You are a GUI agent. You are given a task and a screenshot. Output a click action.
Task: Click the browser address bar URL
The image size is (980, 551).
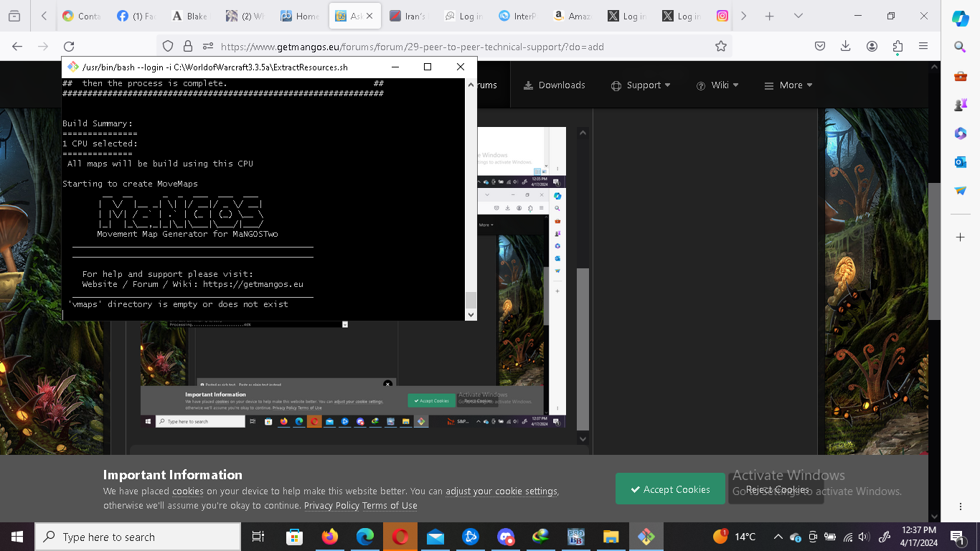coord(413,47)
